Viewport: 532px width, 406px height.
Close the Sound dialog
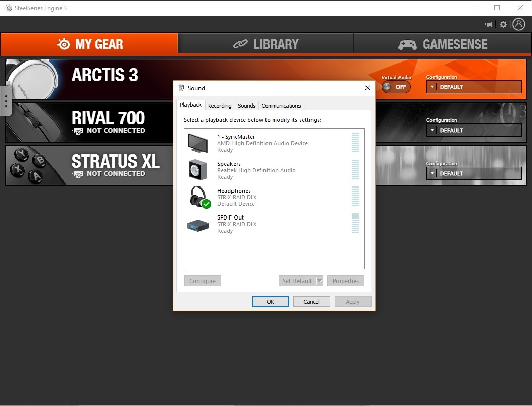point(367,88)
